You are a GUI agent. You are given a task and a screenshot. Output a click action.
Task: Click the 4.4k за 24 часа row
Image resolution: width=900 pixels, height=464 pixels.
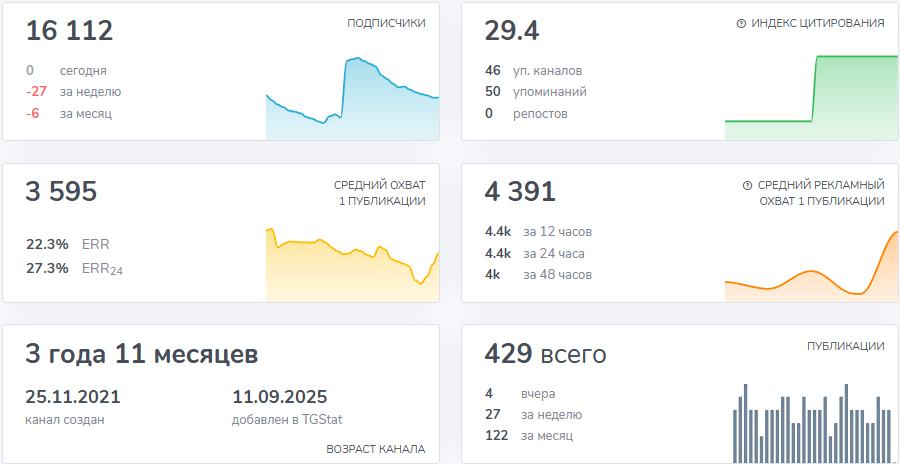tap(535, 253)
